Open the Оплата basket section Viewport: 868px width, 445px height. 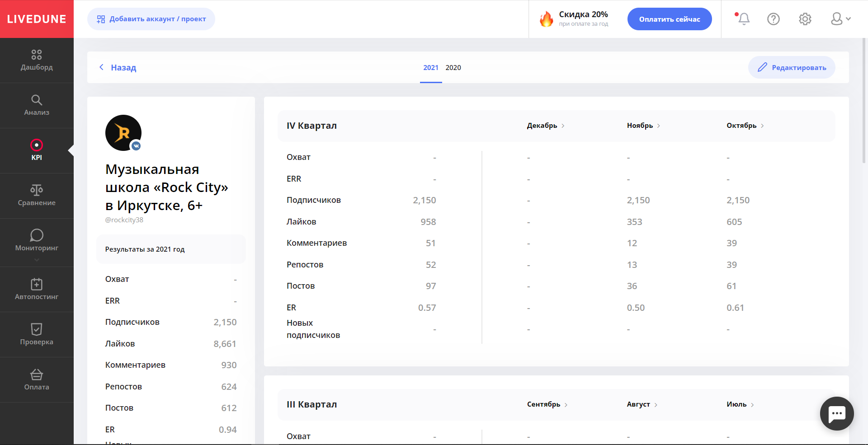point(37,380)
